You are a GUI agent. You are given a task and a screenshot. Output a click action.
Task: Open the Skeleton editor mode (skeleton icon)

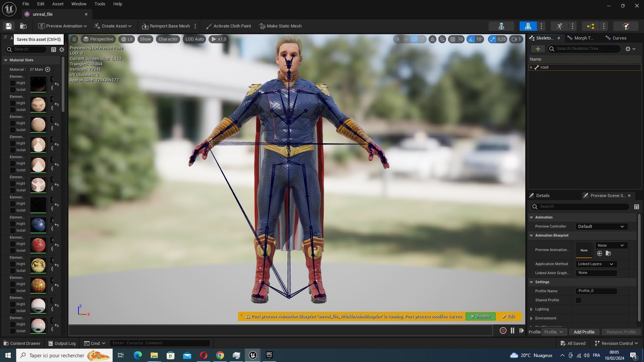[x=501, y=26]
